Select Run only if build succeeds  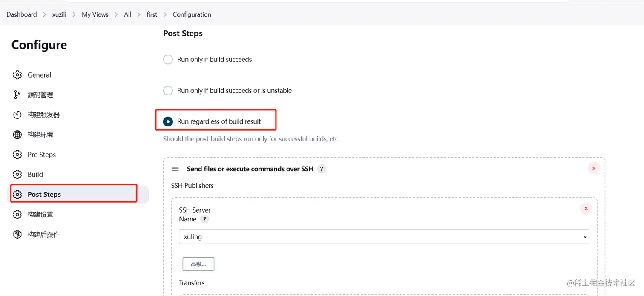coord(168,60)
